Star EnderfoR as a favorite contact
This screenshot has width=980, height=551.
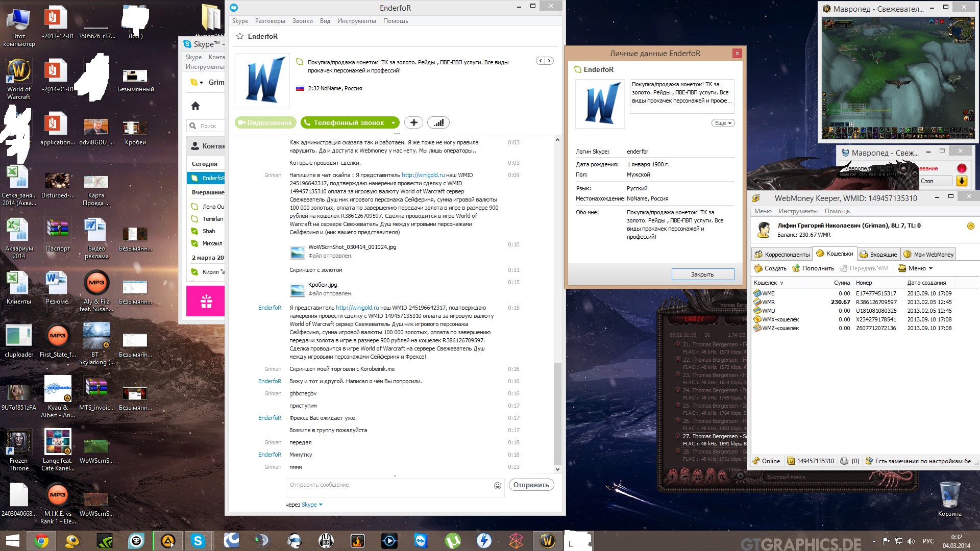point(240,36)
